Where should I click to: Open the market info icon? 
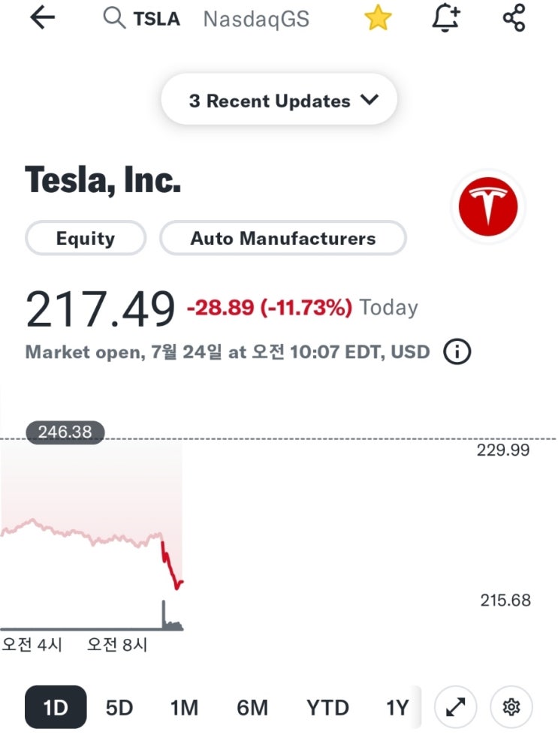click(456, 351)
